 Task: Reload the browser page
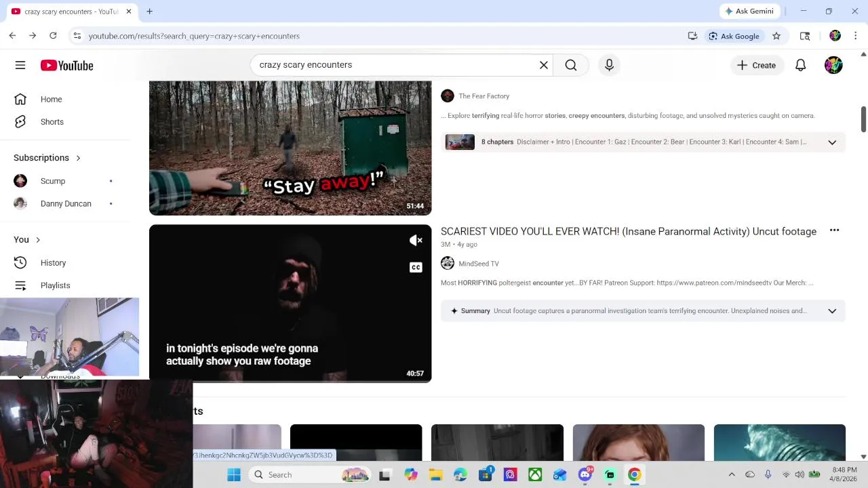(x=53, y=36)
